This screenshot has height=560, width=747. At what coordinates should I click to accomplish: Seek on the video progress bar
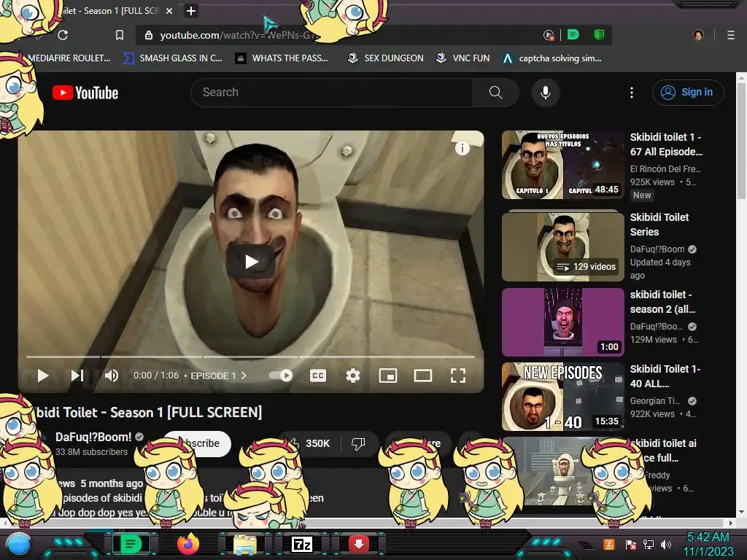[251, 356]
